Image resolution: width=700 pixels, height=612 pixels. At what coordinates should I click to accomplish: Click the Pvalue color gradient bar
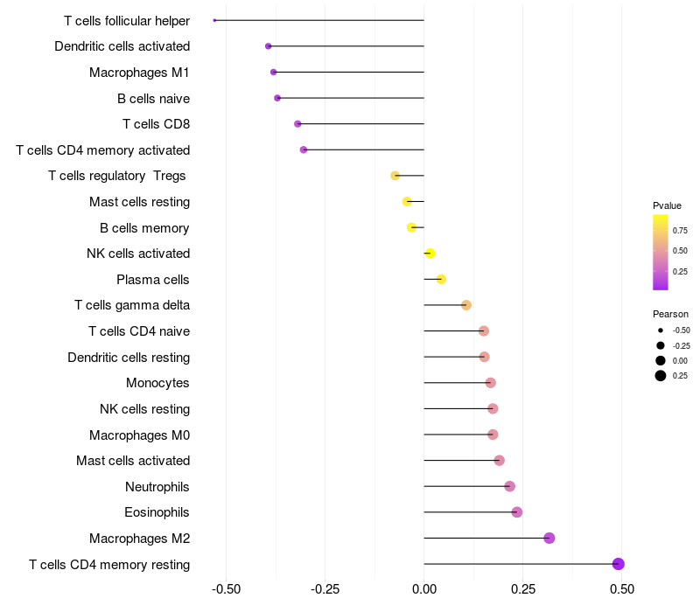661,252
